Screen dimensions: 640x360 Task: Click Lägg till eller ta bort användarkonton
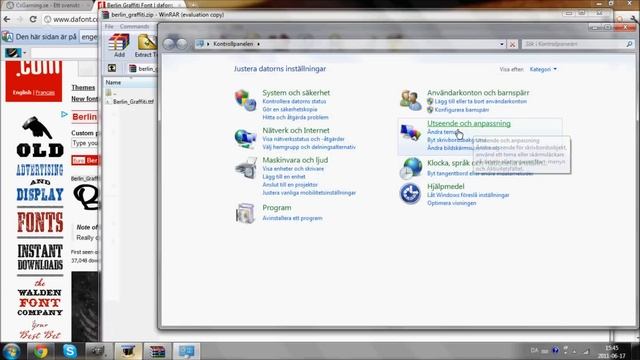coord(480,101)
